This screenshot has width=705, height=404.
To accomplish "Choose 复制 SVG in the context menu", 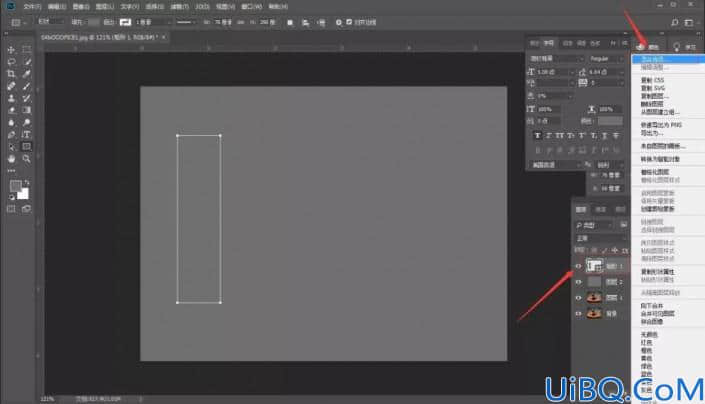I will [652, 88].
